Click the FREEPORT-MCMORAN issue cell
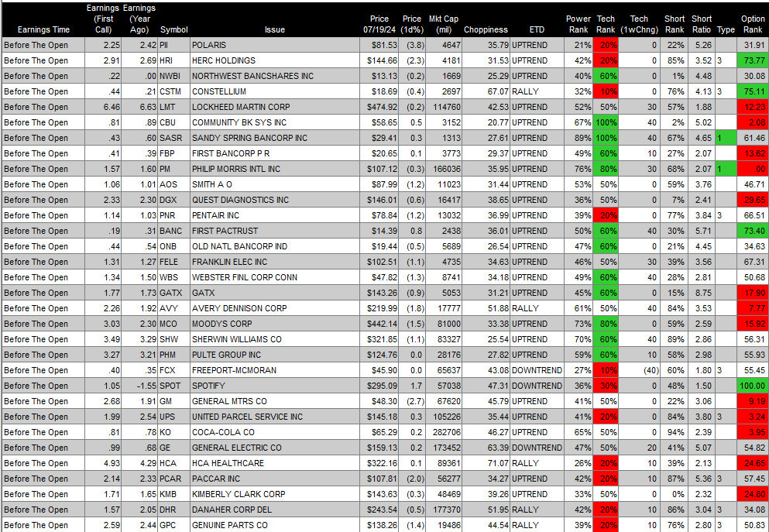The width and height of the screenshot is (769, 532). coord(275,371)
